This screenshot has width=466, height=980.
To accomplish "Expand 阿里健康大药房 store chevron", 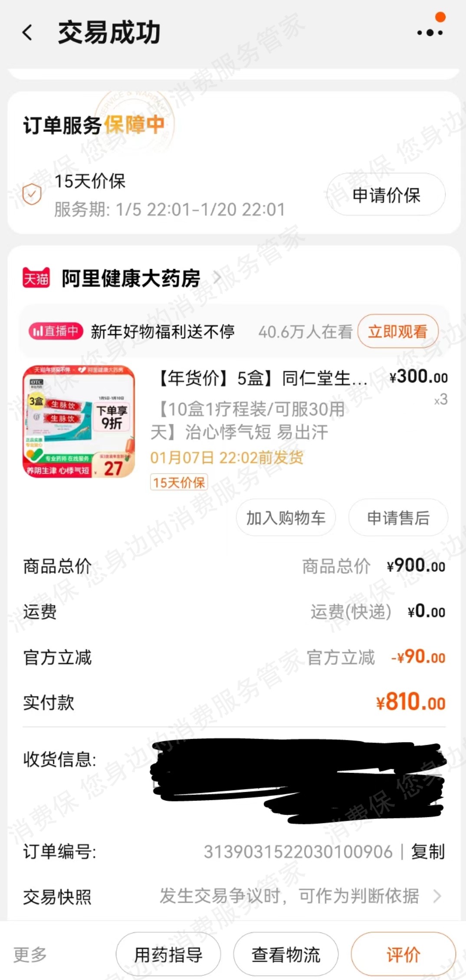I will pyautogui.click(x=217, y=277).
